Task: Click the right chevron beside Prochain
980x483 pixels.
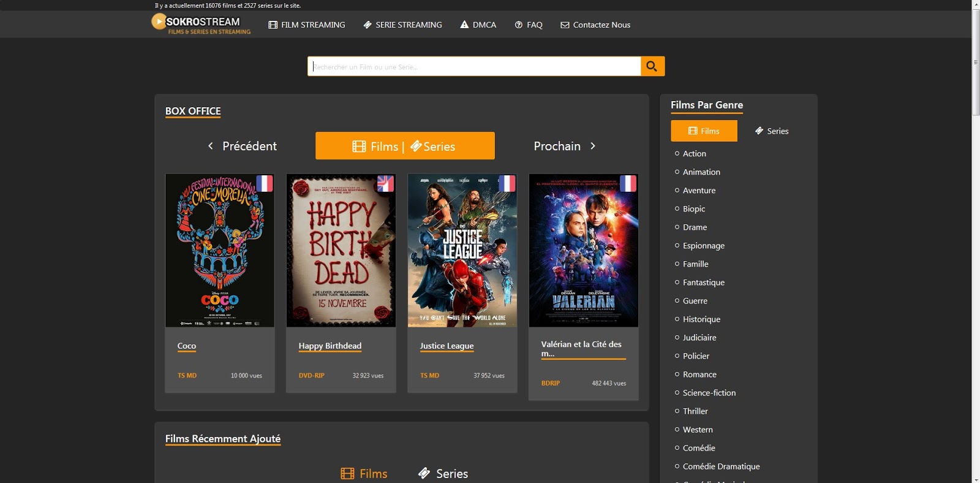Action: 592,146
